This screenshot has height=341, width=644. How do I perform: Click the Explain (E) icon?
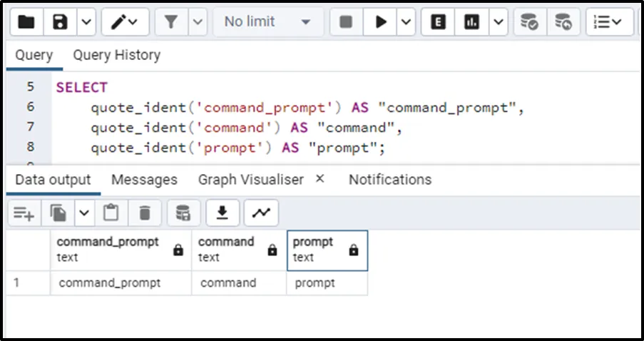point(439,22)
